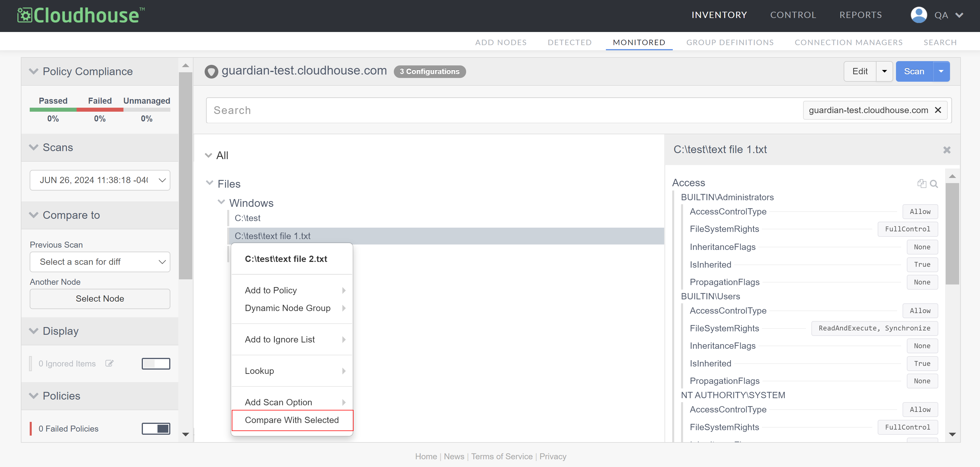This screenshot has height=467, width=980.
Task: Go to the REPORTS section
Action: point(861,15)
